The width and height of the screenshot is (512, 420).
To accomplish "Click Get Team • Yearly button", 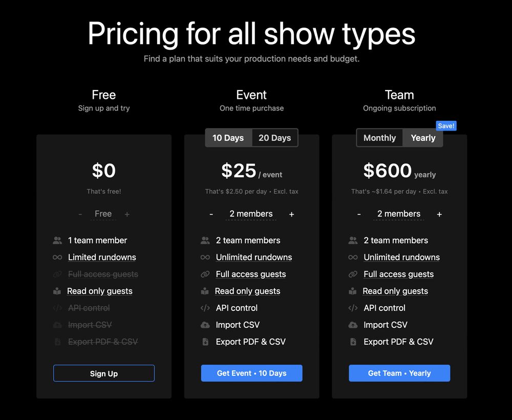I will point(399,373).
